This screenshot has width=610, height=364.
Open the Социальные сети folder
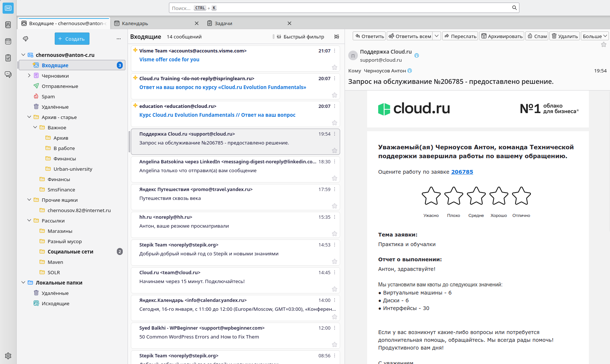pyautogui.click(x=72, y=251)
